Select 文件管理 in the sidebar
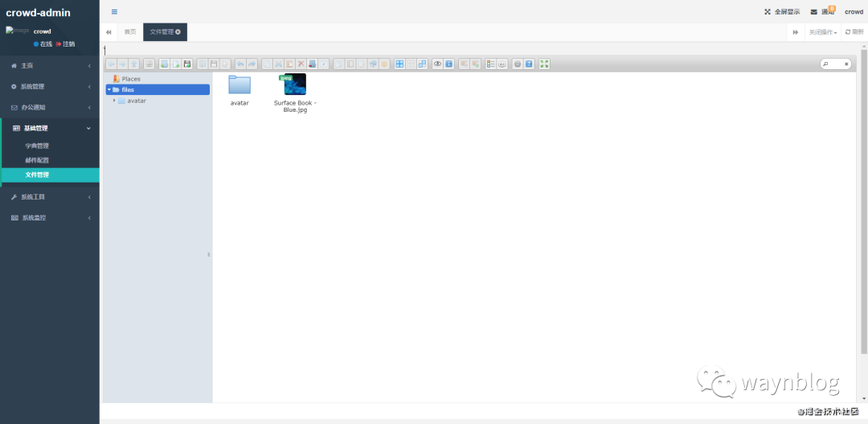The image size is (868, 424). (50, 175)
